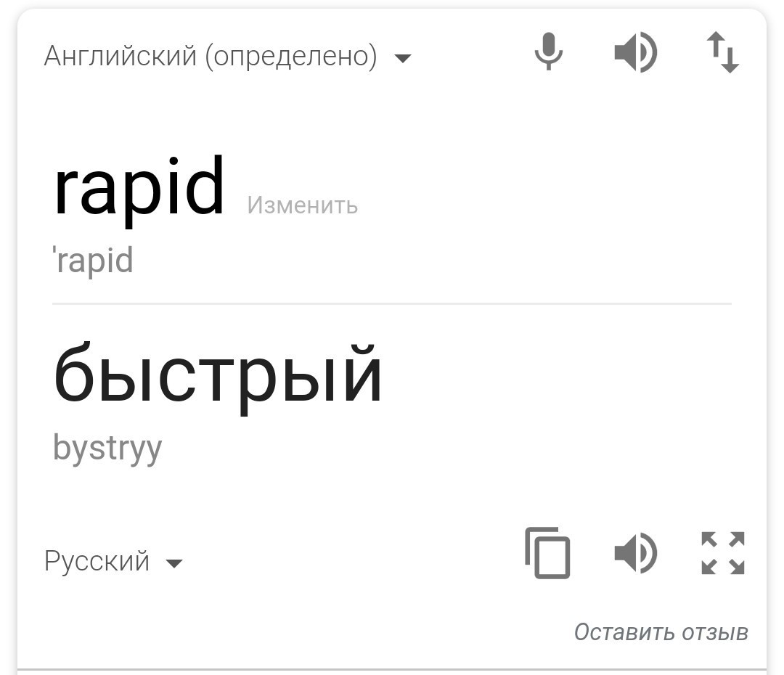
Task: Copy the Russian translation
Action: pos(547,553)
